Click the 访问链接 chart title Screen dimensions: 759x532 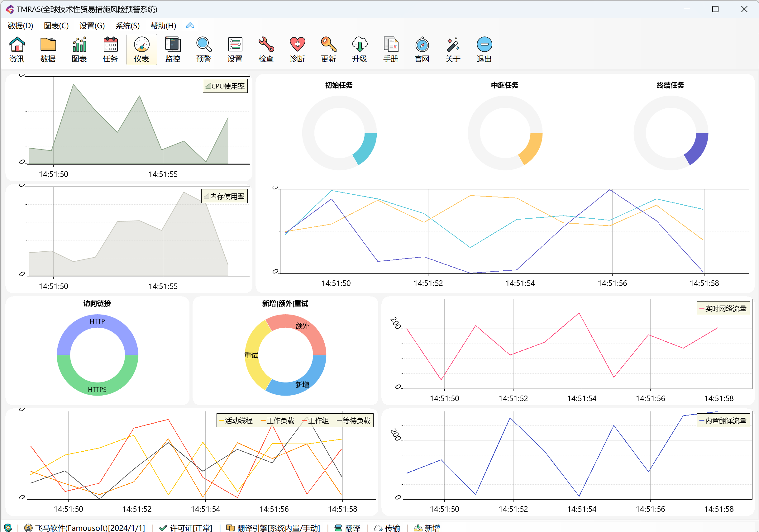97,304
